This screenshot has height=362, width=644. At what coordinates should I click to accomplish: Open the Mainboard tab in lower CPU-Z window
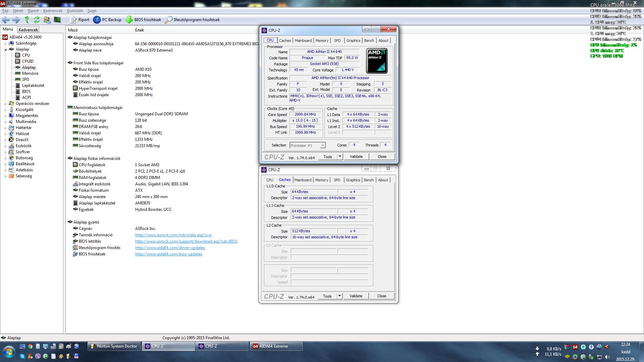pos(303,180)
